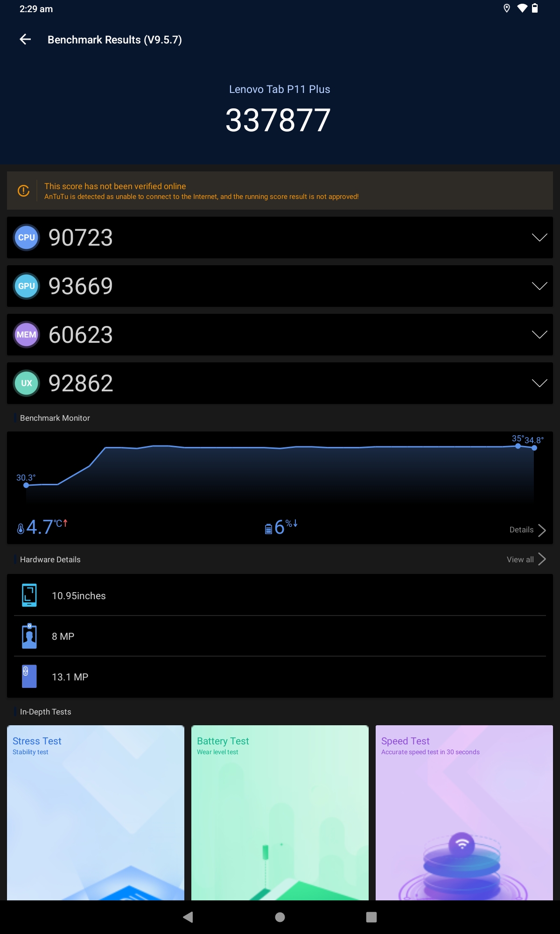Image resolution: width=560 pixels, height=934 pixels.
Task: Tap the MEM score badge icon
Action: 27,335
